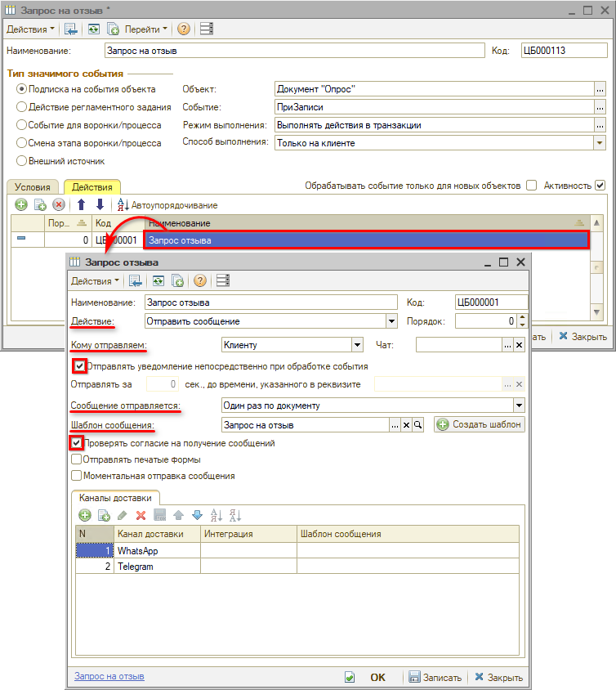
Task: Add a delivery channel with the green plus
Action: pyautogui.click(x=85, y=515)
